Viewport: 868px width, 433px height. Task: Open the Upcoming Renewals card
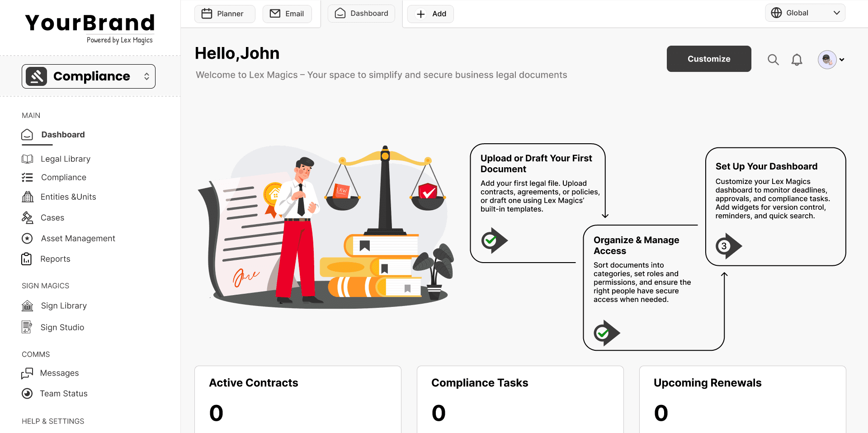[743, 400]
